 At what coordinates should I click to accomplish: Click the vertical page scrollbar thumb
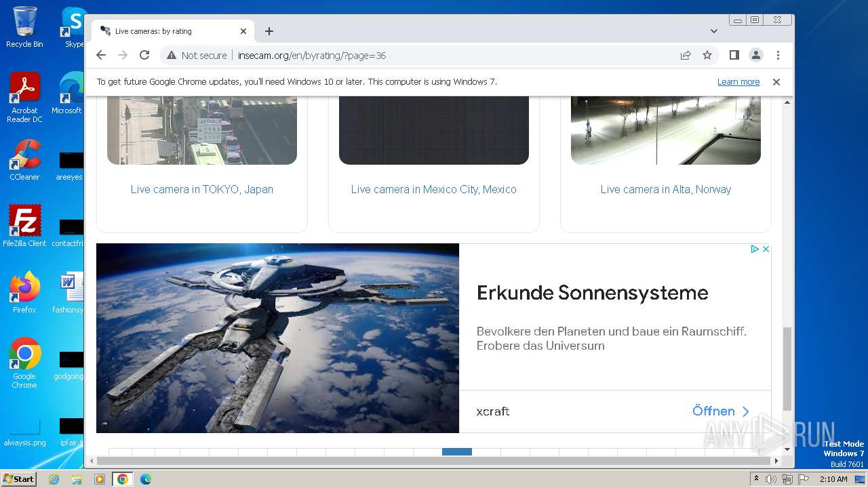(787, 369)
